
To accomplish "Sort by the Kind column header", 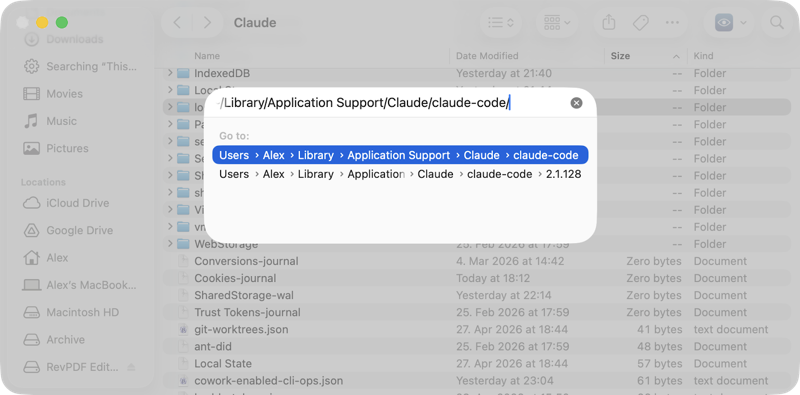I will coord(703,56).
